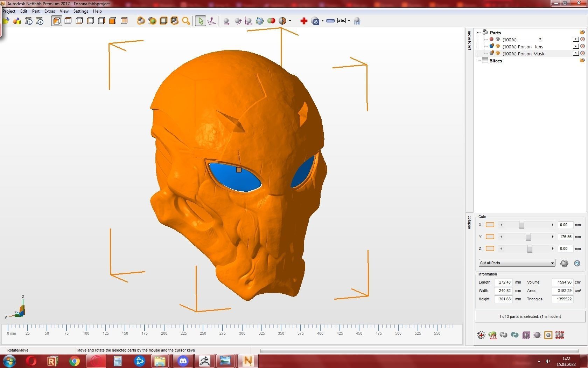Click the orange framed sphere icon
588x368 pixels.
(548, 335)
